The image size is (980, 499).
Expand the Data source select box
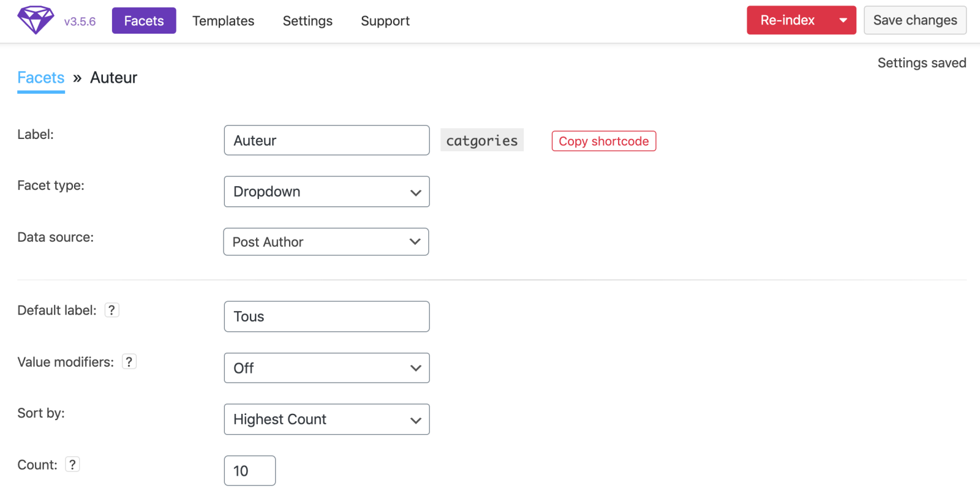326,242
